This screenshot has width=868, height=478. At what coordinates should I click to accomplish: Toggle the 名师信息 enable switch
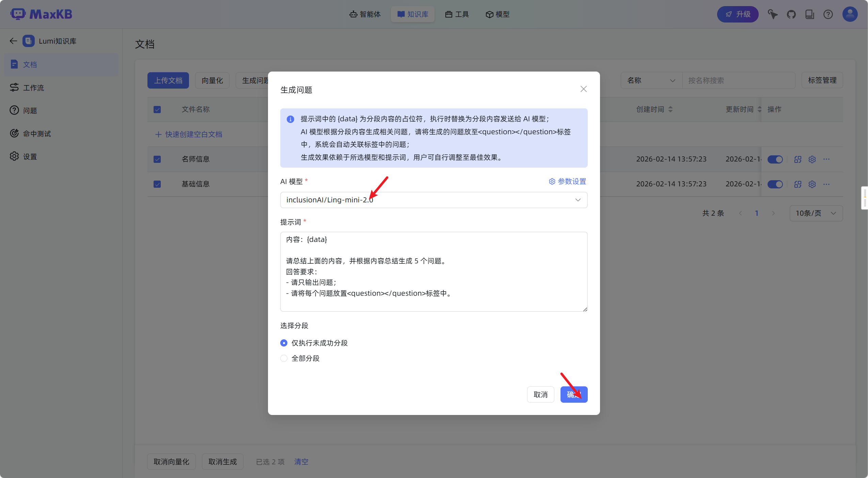pyautogui.click(x=775, y=159)
